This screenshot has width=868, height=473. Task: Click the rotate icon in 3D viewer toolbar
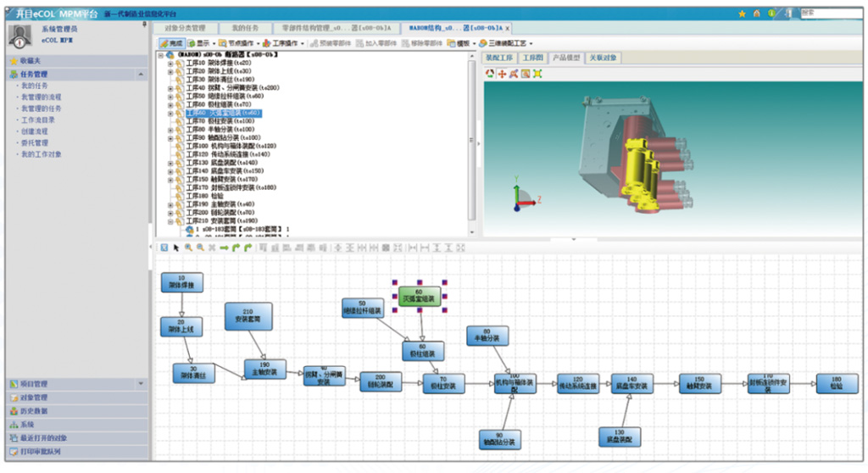(x=490, y=75)
